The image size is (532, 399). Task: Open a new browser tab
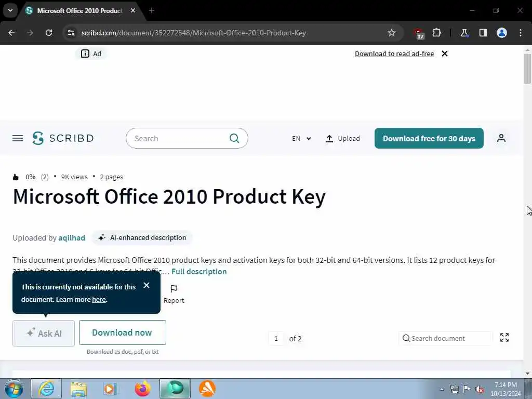(152, 10)
